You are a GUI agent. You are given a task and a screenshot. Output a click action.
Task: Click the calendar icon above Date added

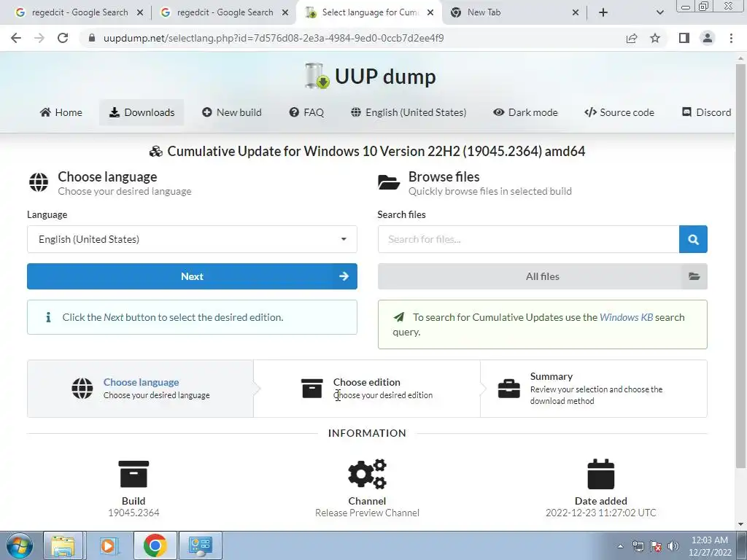coord(601,474)
